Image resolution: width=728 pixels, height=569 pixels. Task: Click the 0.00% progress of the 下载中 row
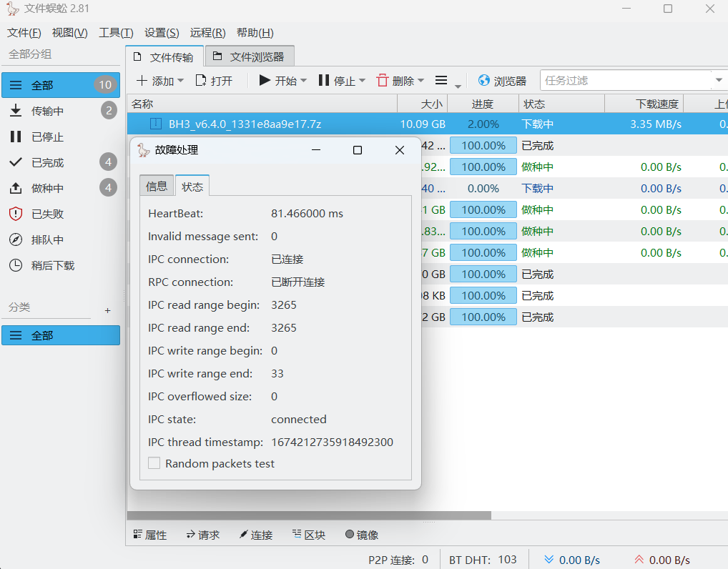pyautogui.click(x=483, y=189)
